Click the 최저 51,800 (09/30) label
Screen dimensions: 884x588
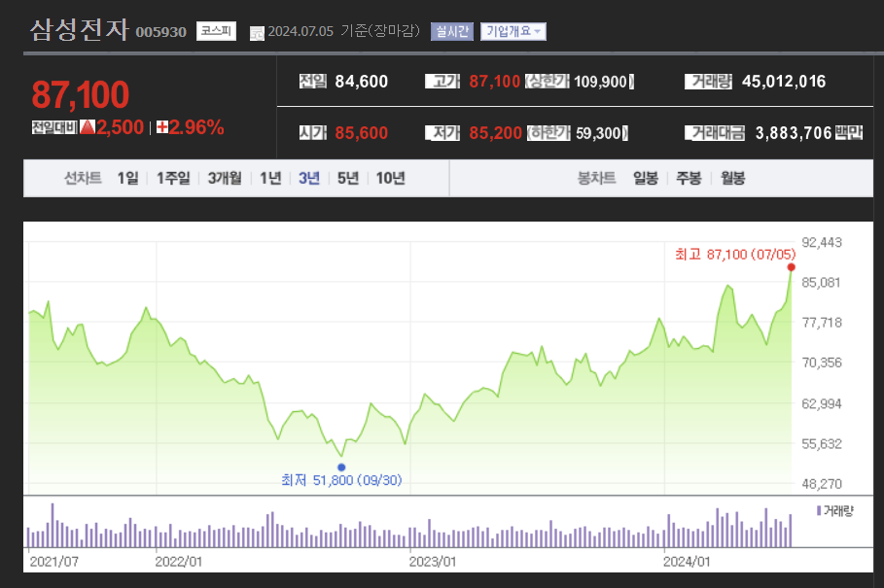click(341, 480)
